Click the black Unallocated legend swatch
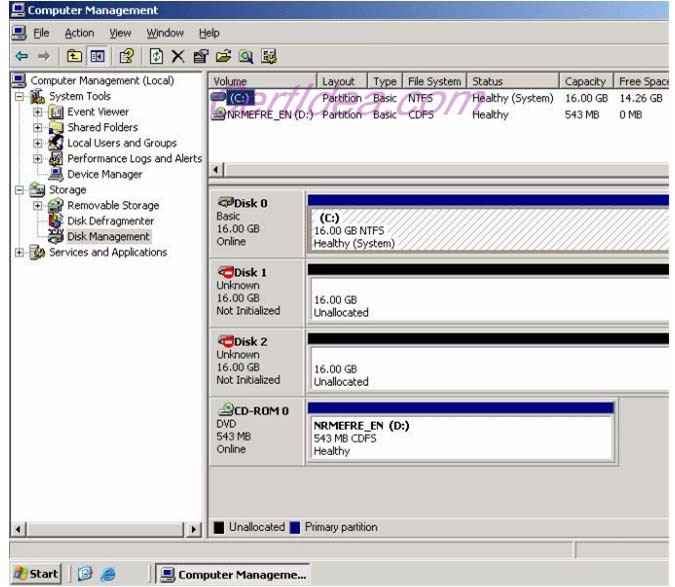This screenshot has width=675, height=587. pyautogui.click(x=219, y=527)
